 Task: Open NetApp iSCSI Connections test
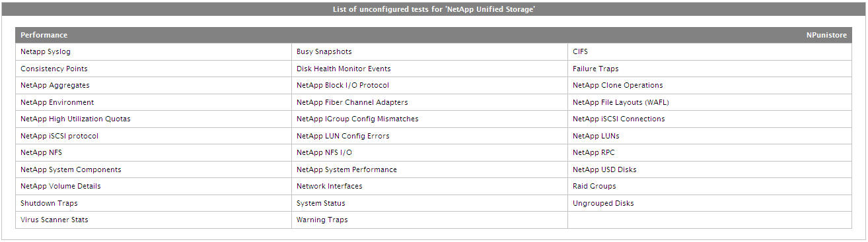[x=619, y=119]
